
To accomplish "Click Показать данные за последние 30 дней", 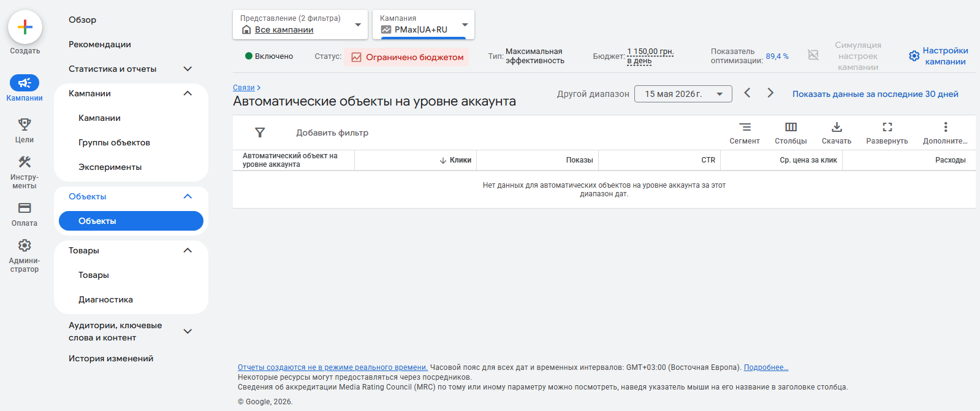I will 875,94.
